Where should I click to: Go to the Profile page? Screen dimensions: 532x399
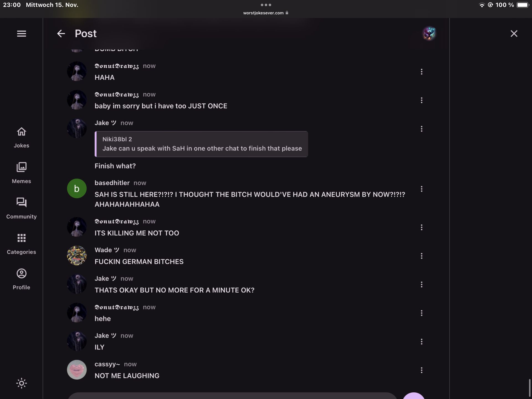(21, 279)
